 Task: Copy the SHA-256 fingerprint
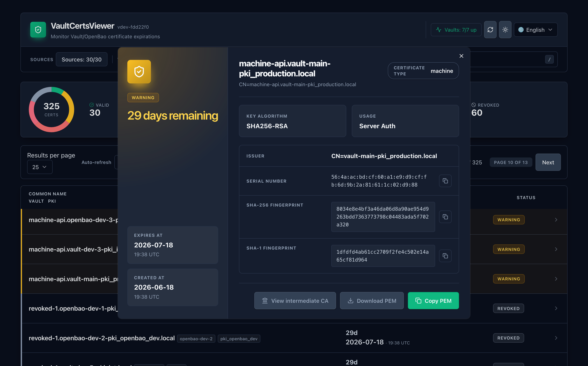click(445, 217)
